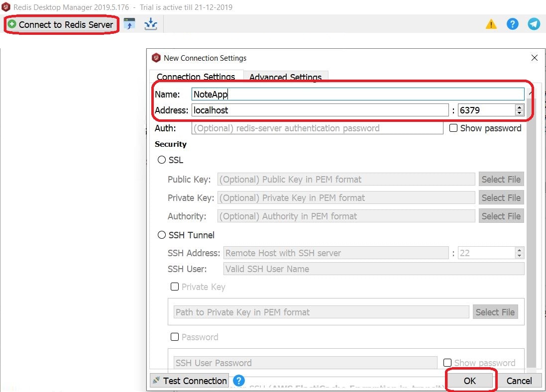Switch to the Advanced Settings tab
The width and height of the screenshot is (546, 392).
click(286, 76)
